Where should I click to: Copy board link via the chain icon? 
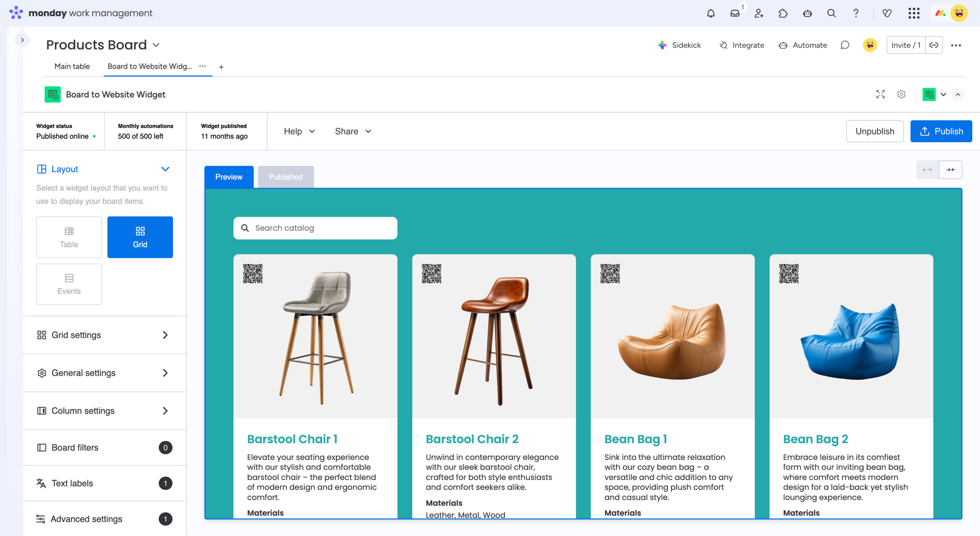coord(934,45)
